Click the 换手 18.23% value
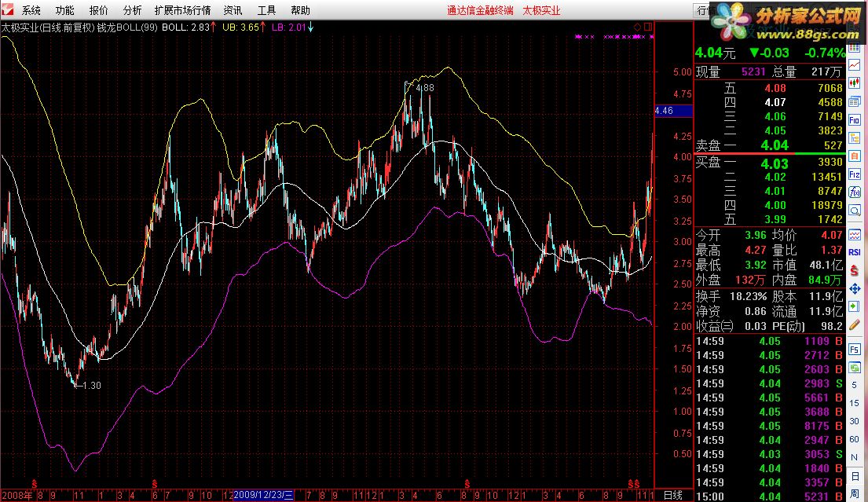 click(748, 296)
